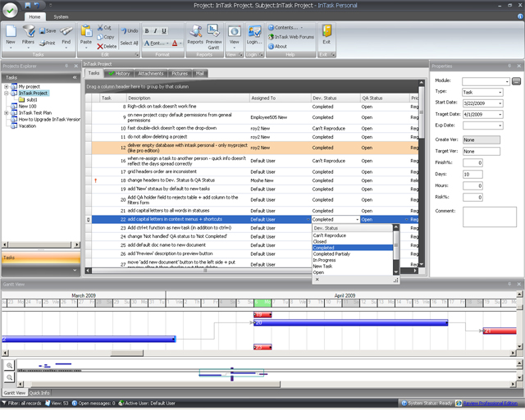Paste from the clipboard icon
525x420 pixels.
(x=86, y=35)
